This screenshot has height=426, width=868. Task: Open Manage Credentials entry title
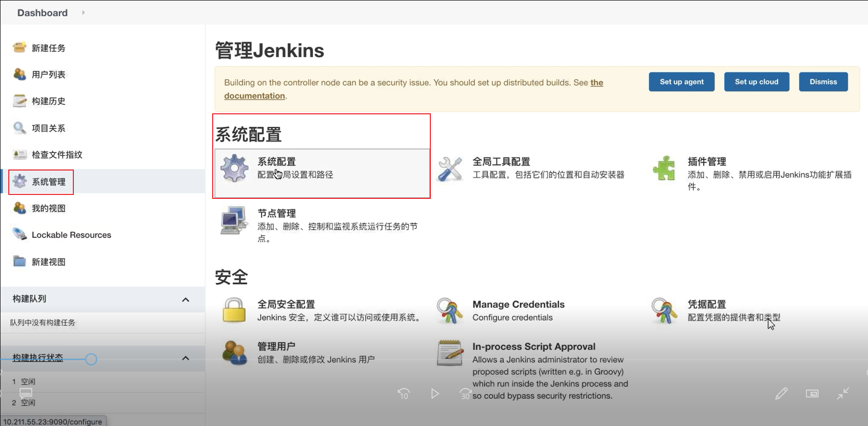518,304
